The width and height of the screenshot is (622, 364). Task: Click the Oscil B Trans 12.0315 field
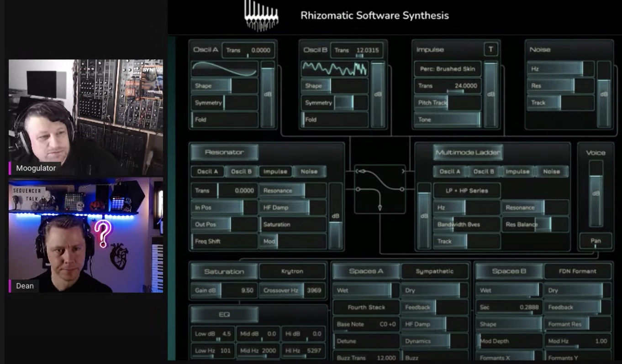pos(357,50)
